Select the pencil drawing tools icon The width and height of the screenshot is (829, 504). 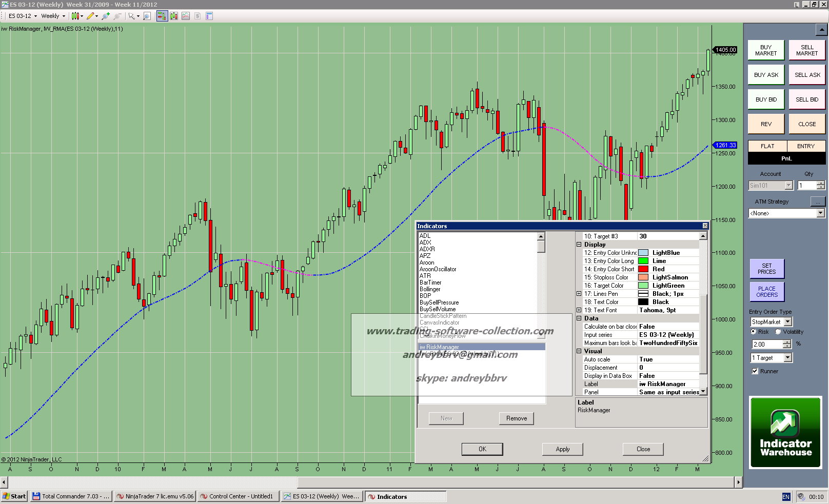[x=91, y=16]
